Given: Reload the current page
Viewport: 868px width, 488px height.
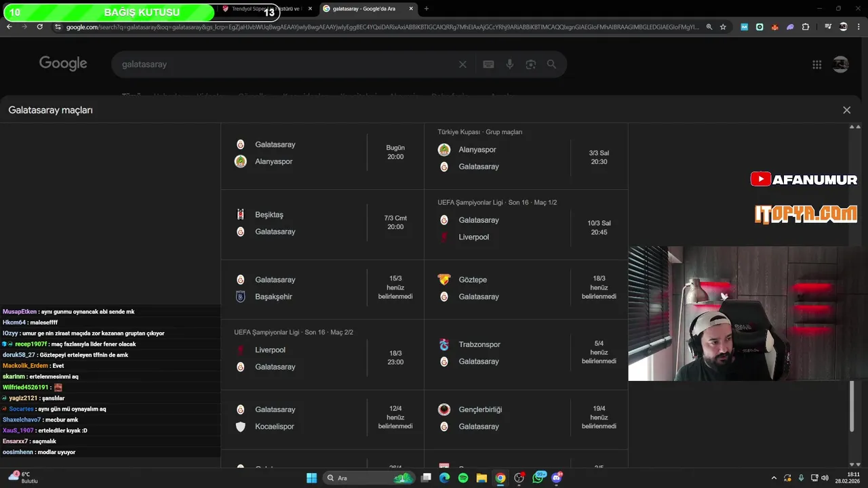Looking at the screenshot, I should point(39,26).
